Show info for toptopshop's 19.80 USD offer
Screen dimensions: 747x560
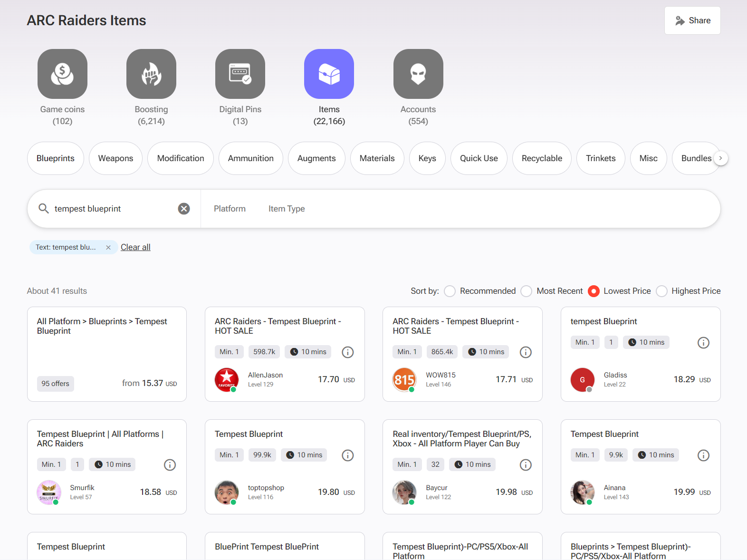pos(348,455)
